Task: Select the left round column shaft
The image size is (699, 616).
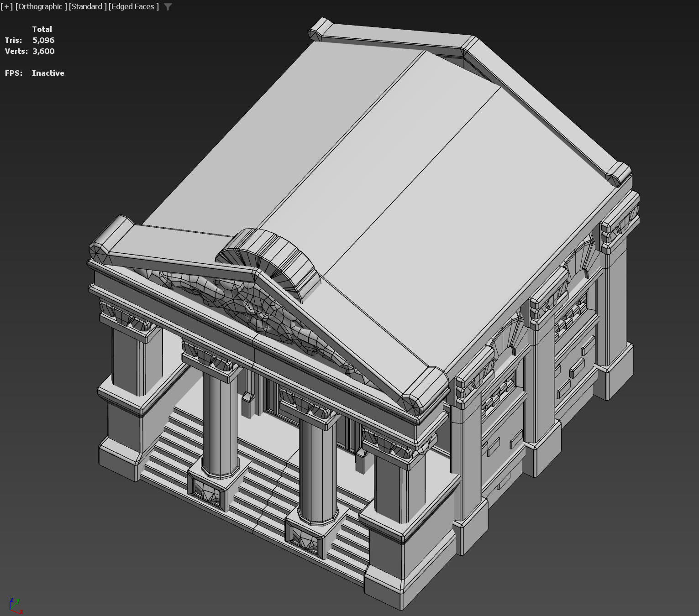Action: [220, 422]
